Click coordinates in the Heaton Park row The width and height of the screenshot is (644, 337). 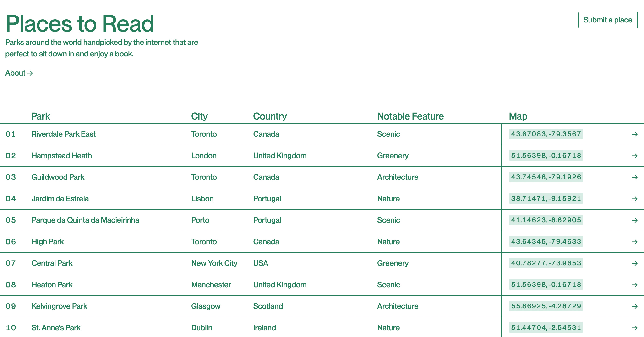[546, 284]
